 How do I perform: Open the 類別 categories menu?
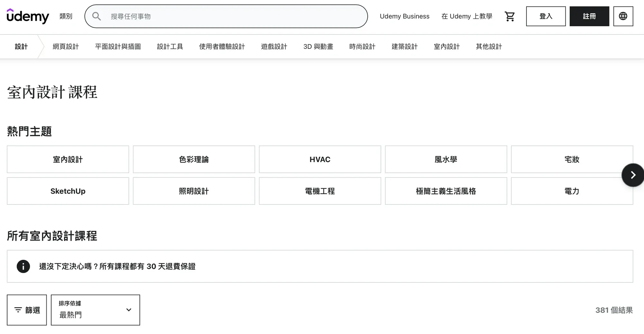[66, 16]
